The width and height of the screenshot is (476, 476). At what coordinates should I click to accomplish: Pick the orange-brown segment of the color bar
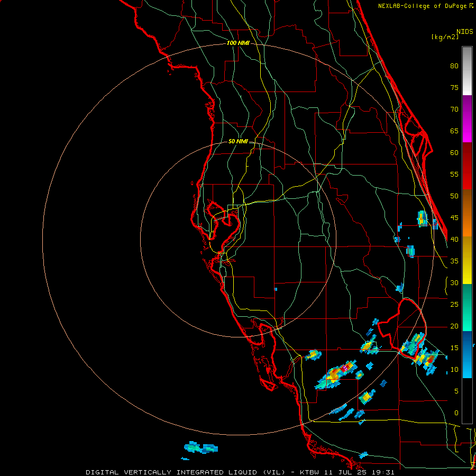(467, 213)
